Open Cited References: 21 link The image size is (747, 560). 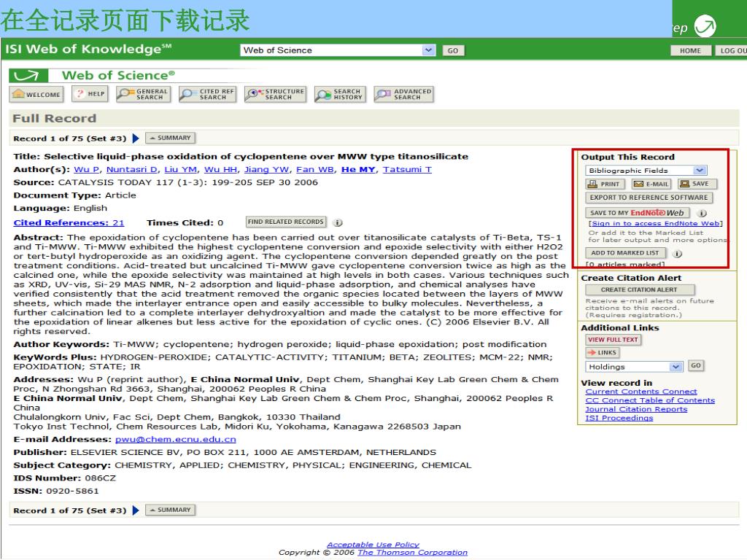coord(69,223)
